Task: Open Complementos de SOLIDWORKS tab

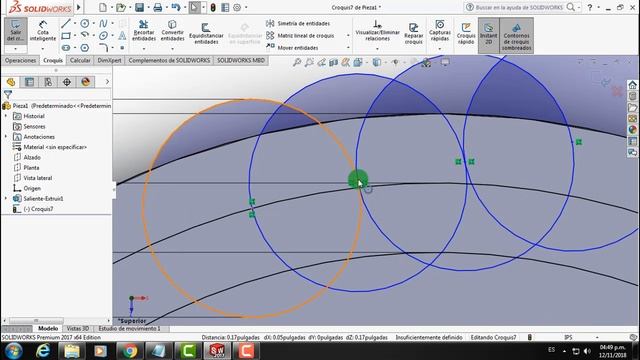Action: click(x=169, y=60)
